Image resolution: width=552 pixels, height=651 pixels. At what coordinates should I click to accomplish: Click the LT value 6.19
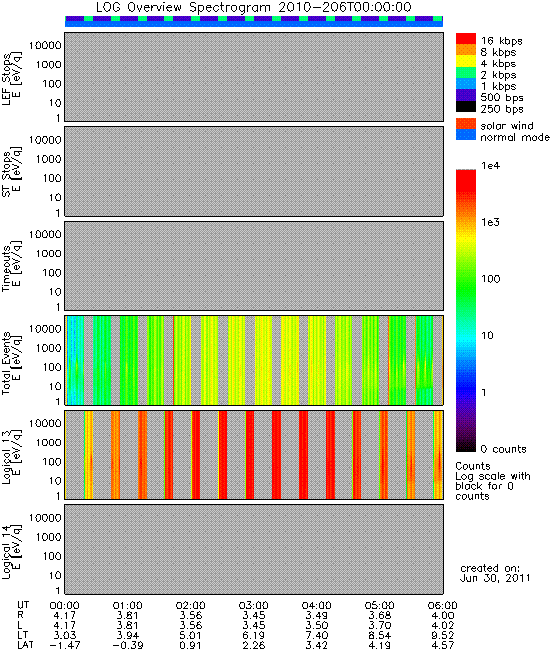(x=254, y=636)
